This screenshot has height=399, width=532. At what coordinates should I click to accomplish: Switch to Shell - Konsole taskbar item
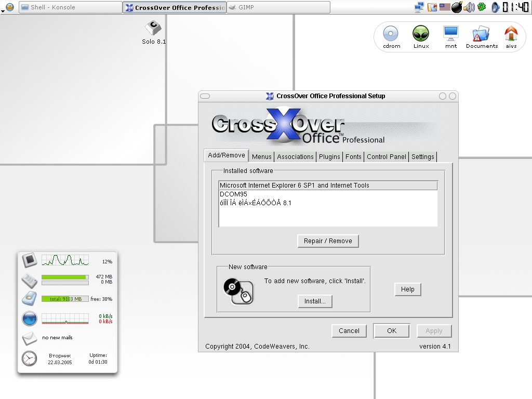click(x=71, y=7)
